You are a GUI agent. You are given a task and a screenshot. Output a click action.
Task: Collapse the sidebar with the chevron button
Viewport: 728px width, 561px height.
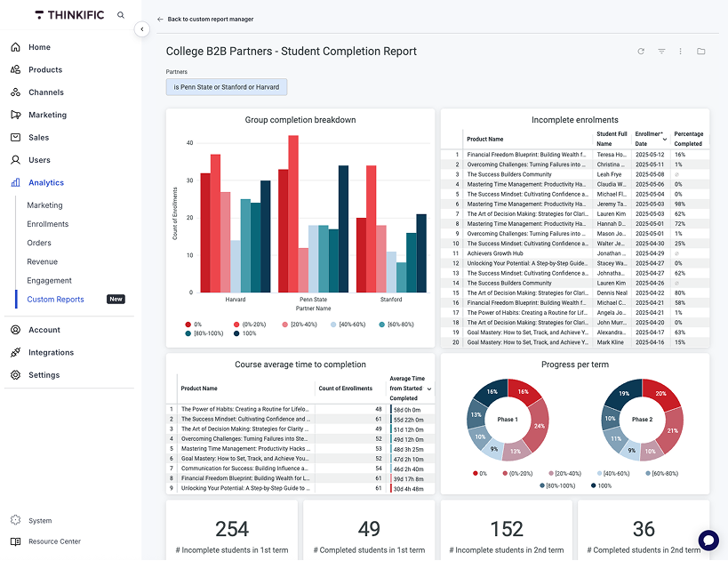point(142,29)
